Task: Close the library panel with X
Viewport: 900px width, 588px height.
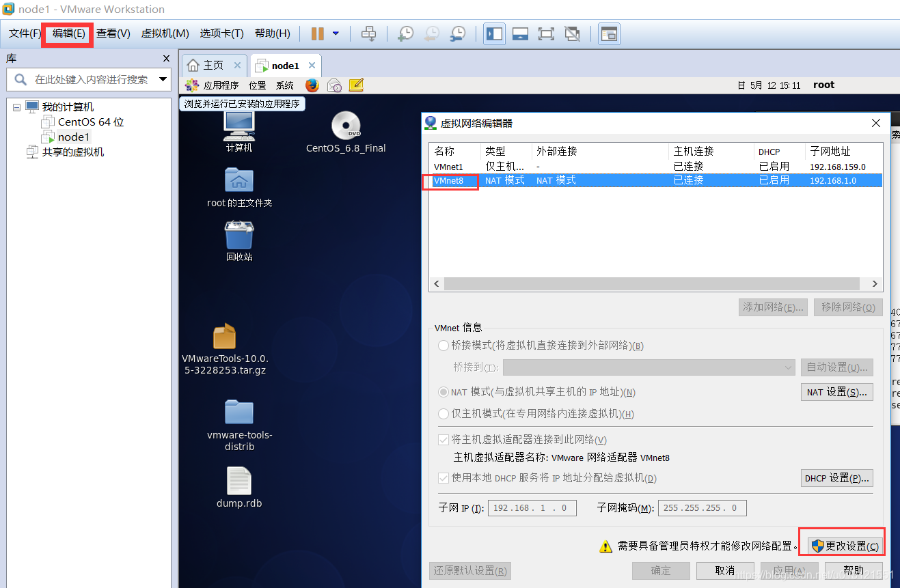Action: pyautogui.click(x=166, y=59)
